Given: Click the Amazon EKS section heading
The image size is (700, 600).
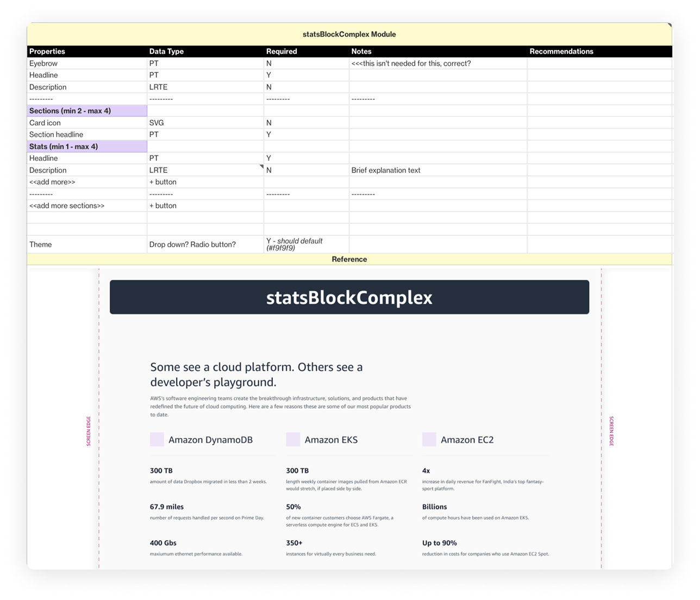Looking at the screenshot, I should click(331, 440).
